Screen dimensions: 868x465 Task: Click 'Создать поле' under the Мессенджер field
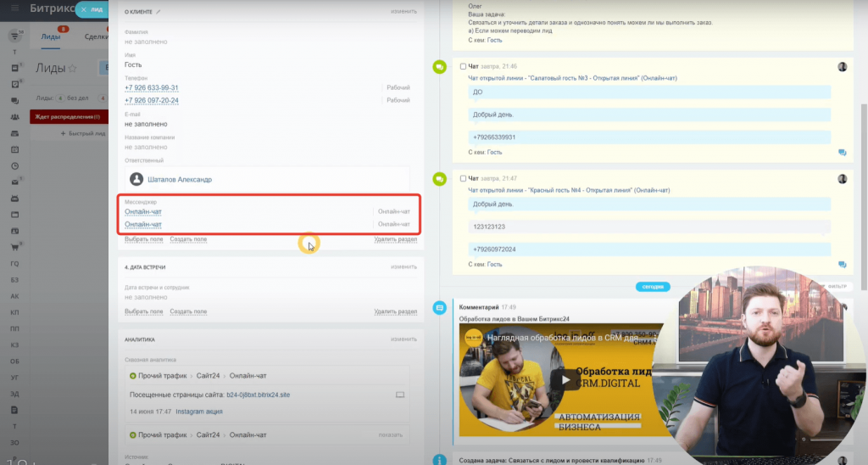188,239
